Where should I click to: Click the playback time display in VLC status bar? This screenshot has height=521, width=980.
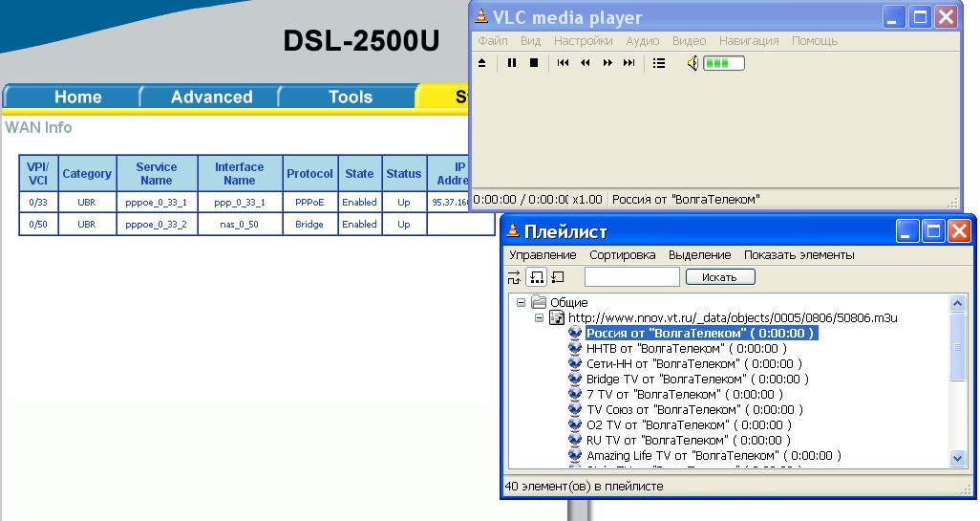(520, 200)
